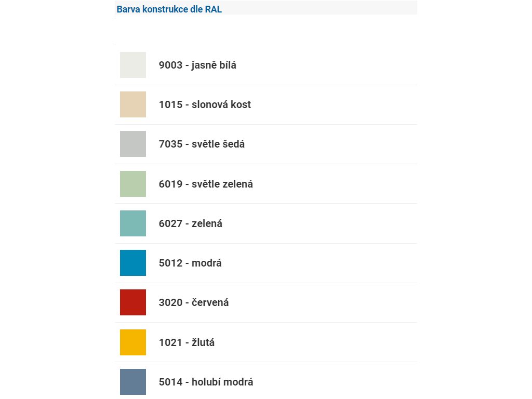Viewport: 532px width, 399px height.
Task: Click the '9003 - jasně bílá' label
Action: tap(197, 65)
